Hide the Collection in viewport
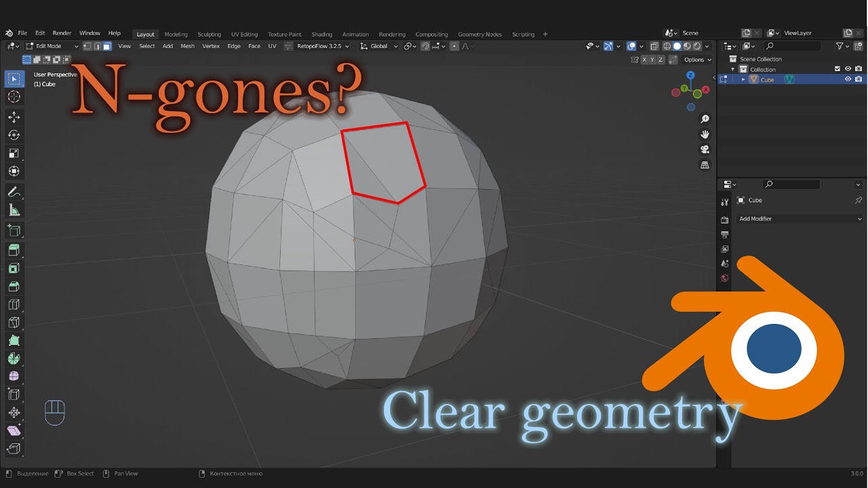This screenshot has width=868, height=488. (848, 69)
